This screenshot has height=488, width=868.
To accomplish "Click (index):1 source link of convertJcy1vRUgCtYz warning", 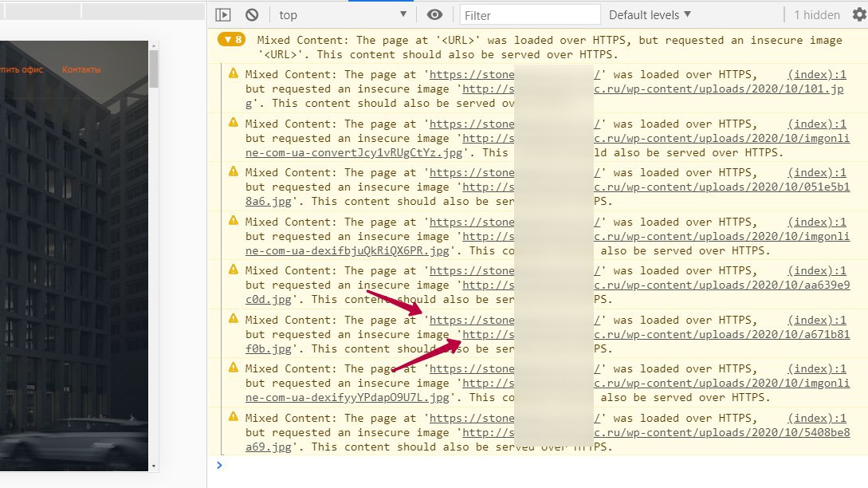I will click(817, 124).
